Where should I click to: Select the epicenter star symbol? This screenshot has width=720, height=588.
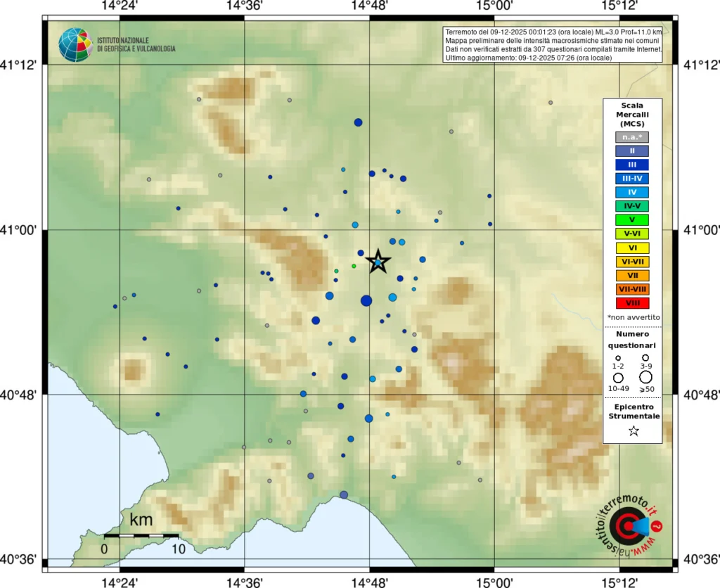coord(378,262)
